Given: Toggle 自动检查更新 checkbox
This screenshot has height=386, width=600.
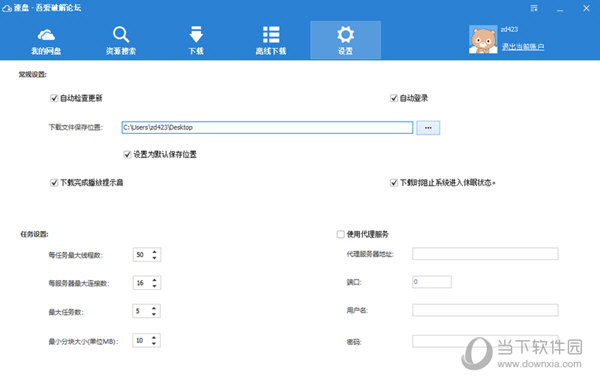Looking at the screenshot, I should click(x=54, y=98).
